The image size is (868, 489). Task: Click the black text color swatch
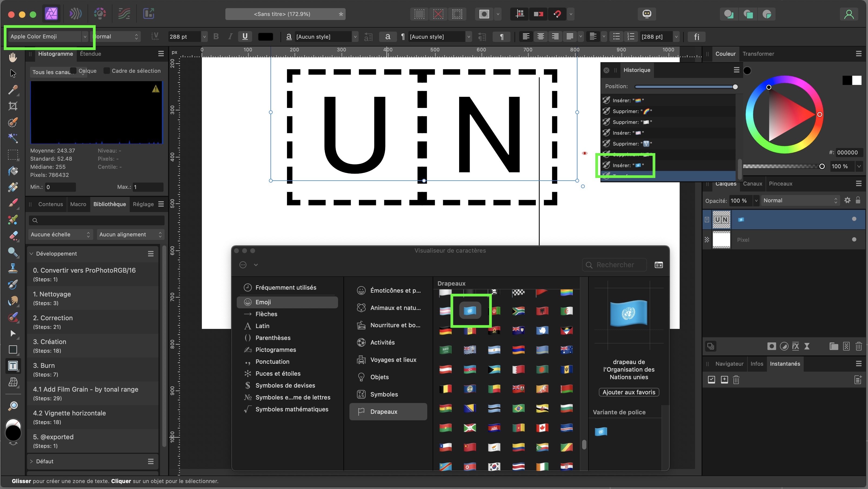point(266,37)
